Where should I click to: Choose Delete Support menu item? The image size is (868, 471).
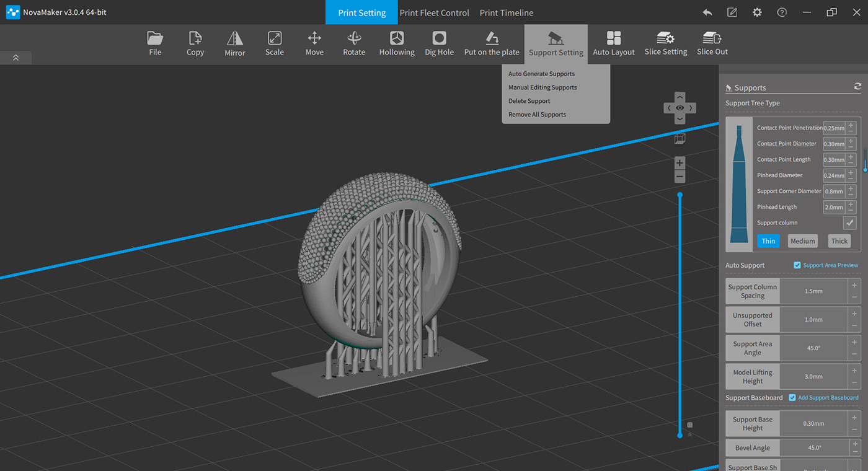[x=529, y=101]
